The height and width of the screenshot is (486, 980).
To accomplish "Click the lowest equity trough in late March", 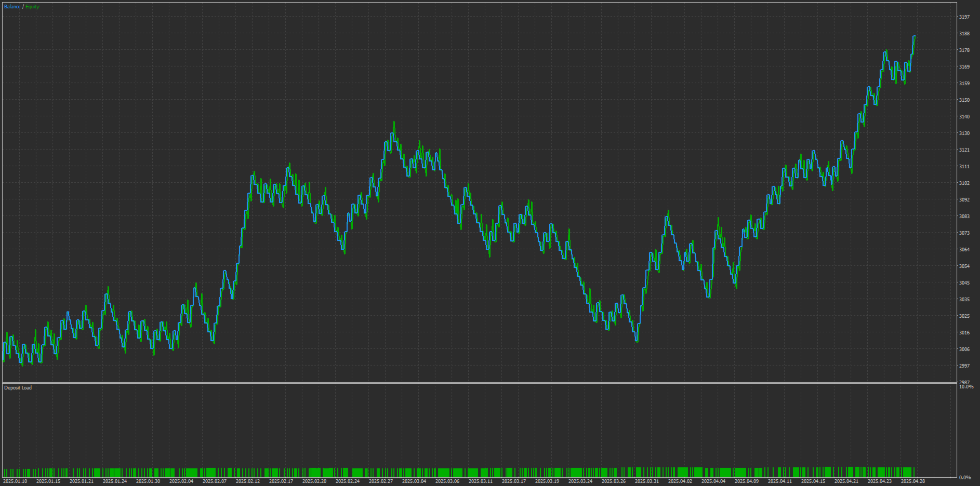I will [637, 340].
